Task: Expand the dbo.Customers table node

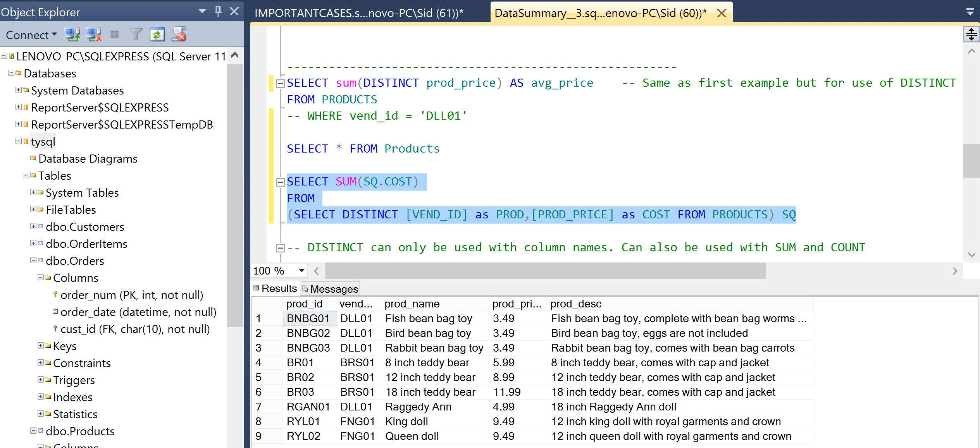Action: click(x=33, y=227)
